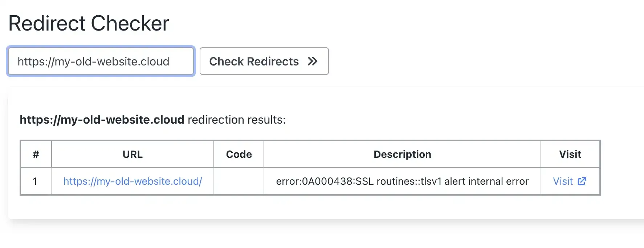Select the Redirect Checker page title

pyautogui.click(x=89, y=23)
